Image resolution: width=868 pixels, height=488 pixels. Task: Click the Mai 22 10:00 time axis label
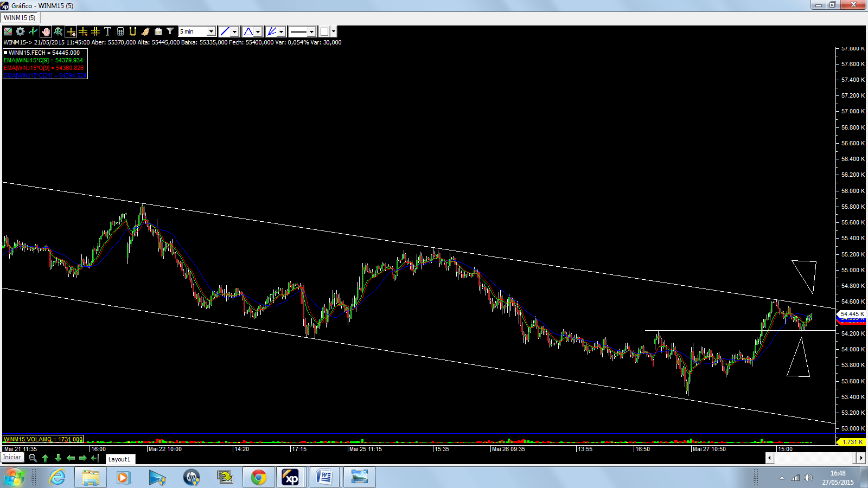[x=165, y=449]
